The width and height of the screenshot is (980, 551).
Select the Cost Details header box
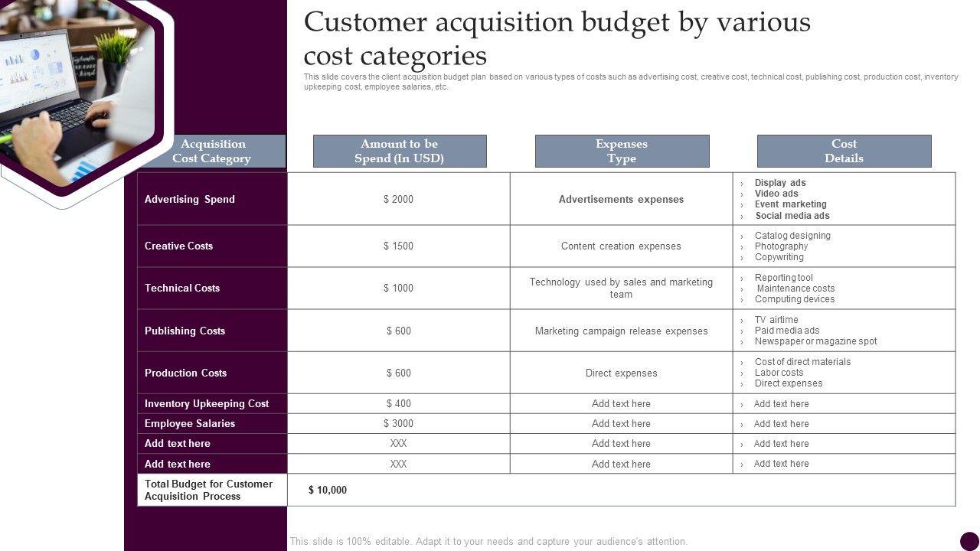(x=844, y=152)
